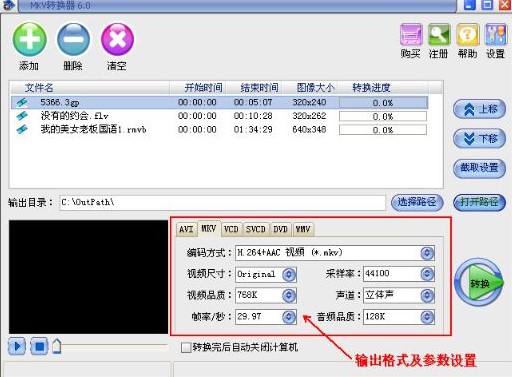Click the image size 320x262 cell
512x377 pixels.
(309, 116)
